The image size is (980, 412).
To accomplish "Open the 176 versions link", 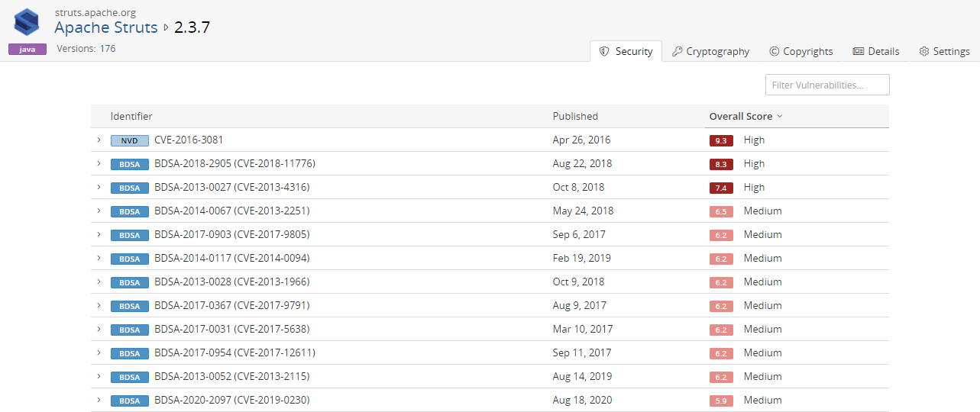I will [x=108, y=48].
